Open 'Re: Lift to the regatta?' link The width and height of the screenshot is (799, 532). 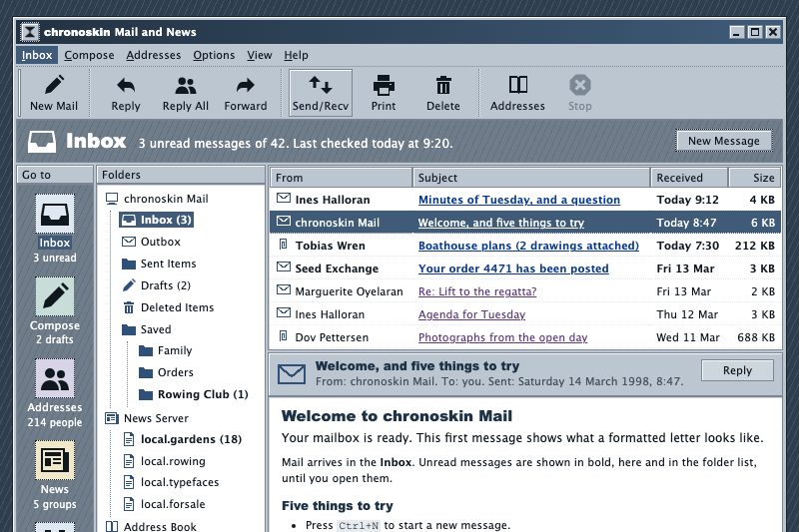[477, 291]
